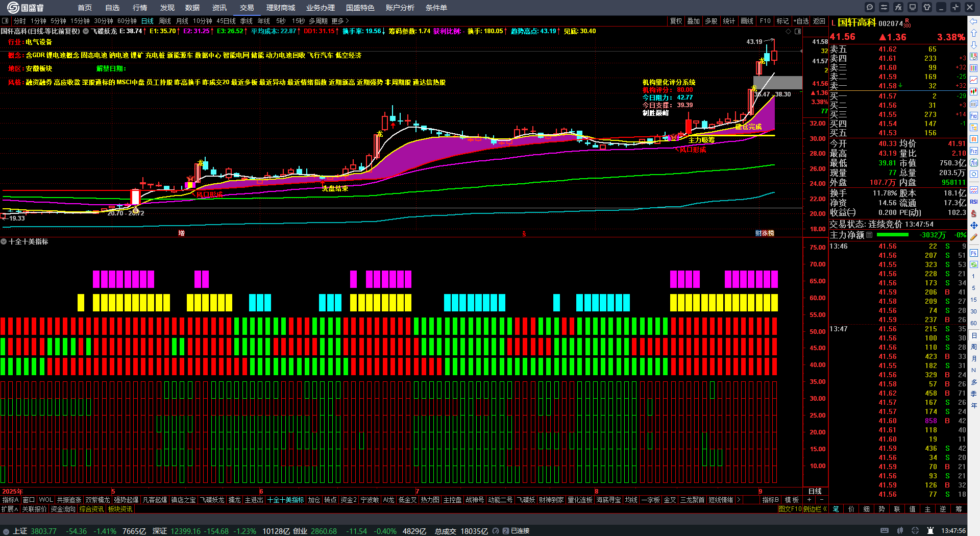This screenshot has height=536, width=980.
Task: Select the pencil drawing tool in the sidebar
Action: click(974, 237)
